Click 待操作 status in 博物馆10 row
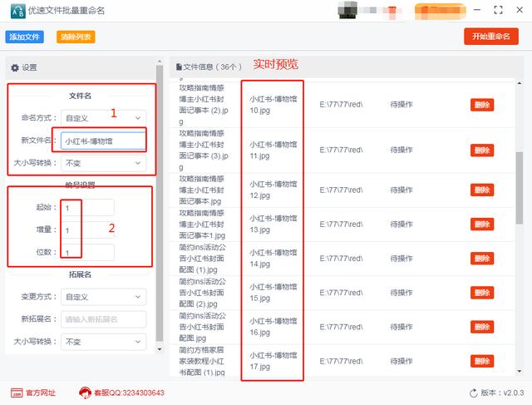The image size is (532, 405). [x=401, y=105]
